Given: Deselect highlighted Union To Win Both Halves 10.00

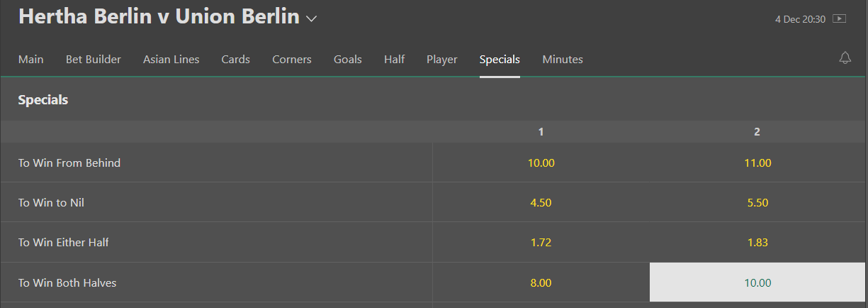Looking at the screenshot, I should [757, 283].
